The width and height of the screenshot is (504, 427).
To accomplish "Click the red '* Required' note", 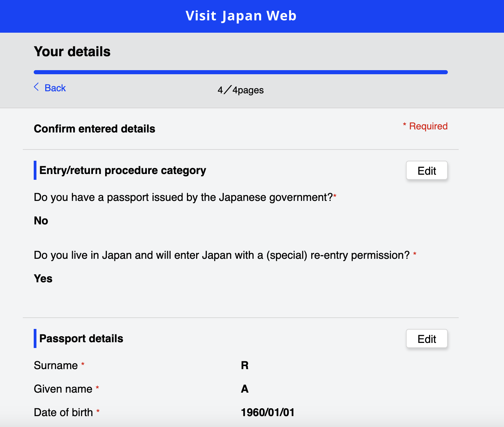I will 425,126.
